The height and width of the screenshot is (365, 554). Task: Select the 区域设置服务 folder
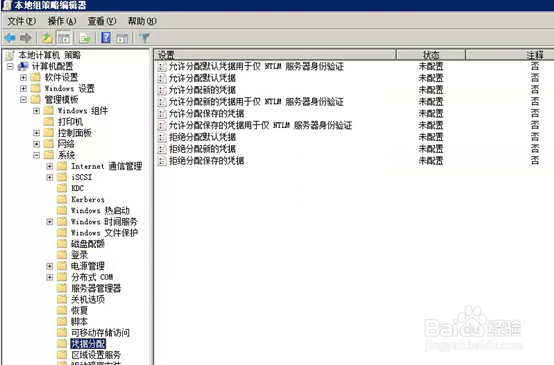(96, 355)
